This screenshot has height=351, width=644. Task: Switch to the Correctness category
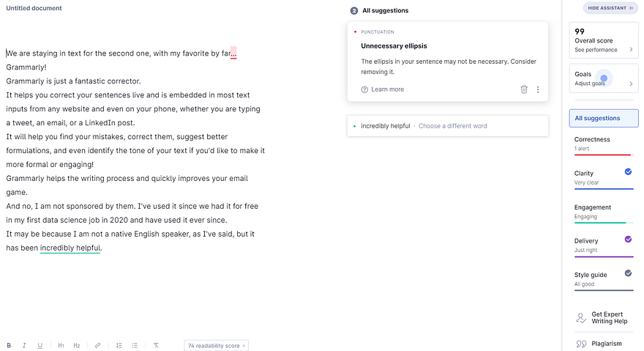click(604, 144)
